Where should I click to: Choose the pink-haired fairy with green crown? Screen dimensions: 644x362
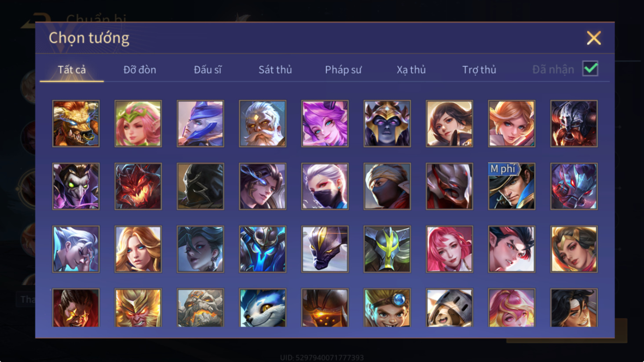[138, 123]
